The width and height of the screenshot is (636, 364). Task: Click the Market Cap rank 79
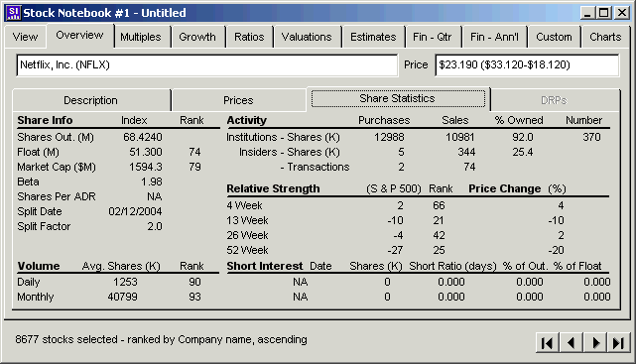(194, 168)
